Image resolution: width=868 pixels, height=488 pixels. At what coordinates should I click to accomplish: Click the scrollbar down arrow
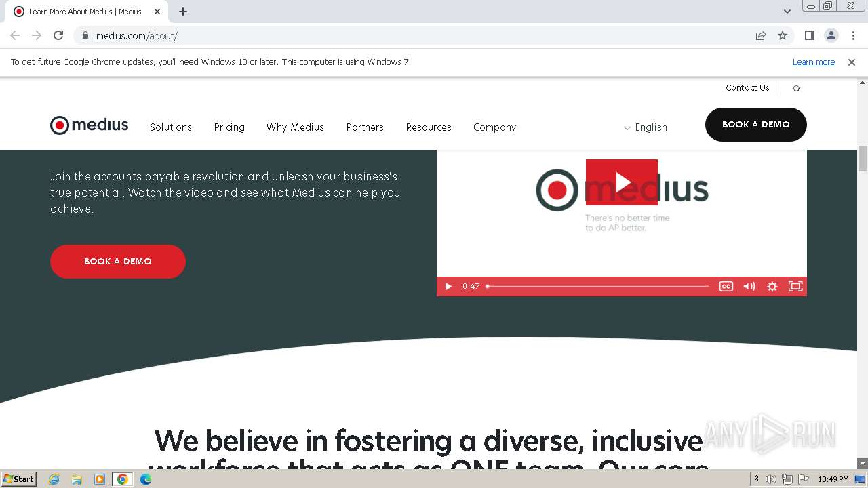863,463
